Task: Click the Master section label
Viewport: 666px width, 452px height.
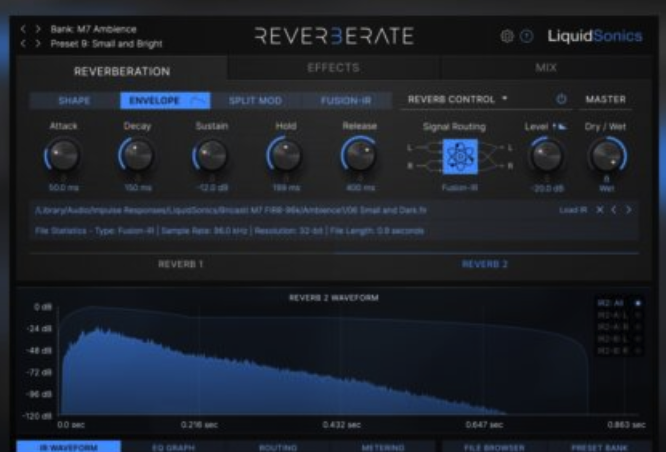Action: point(606,99)
